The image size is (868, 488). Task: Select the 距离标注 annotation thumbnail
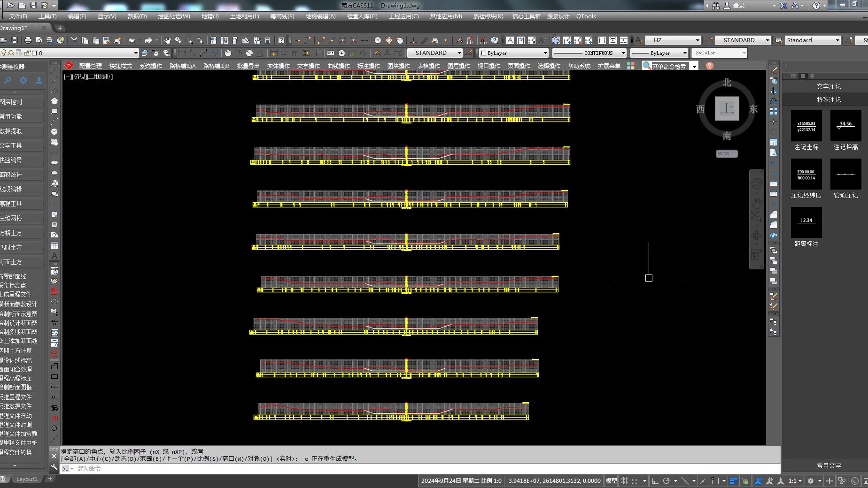point(806,222)
